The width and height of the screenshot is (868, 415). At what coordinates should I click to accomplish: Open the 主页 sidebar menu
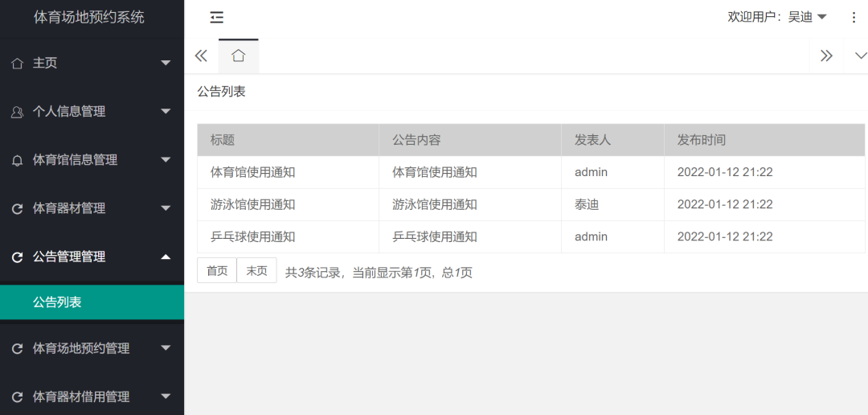[92, 64]
